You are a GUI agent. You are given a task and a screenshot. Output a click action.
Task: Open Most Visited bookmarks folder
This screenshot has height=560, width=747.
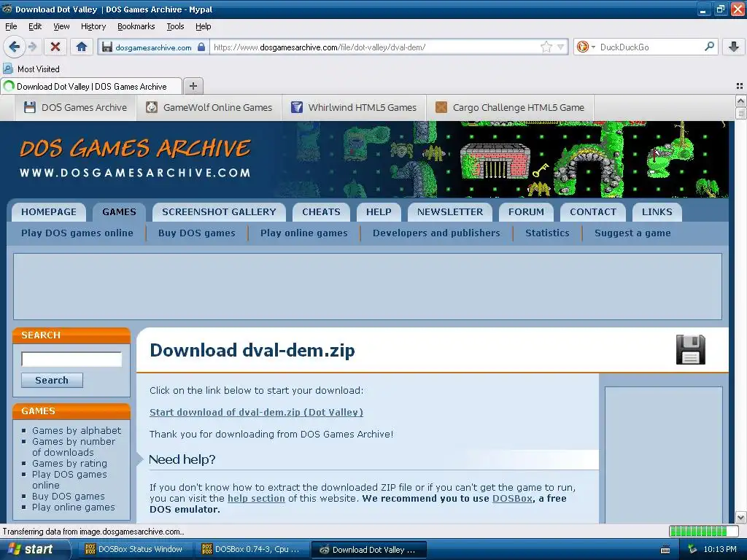point(32,69)
